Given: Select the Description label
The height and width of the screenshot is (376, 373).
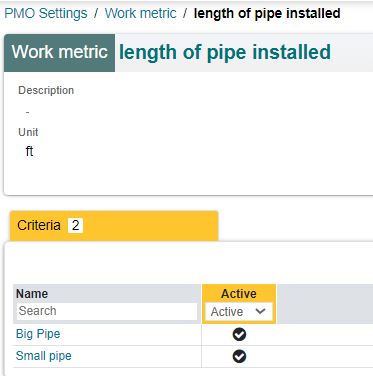Looking at the screenshot, I should point(46,90).
